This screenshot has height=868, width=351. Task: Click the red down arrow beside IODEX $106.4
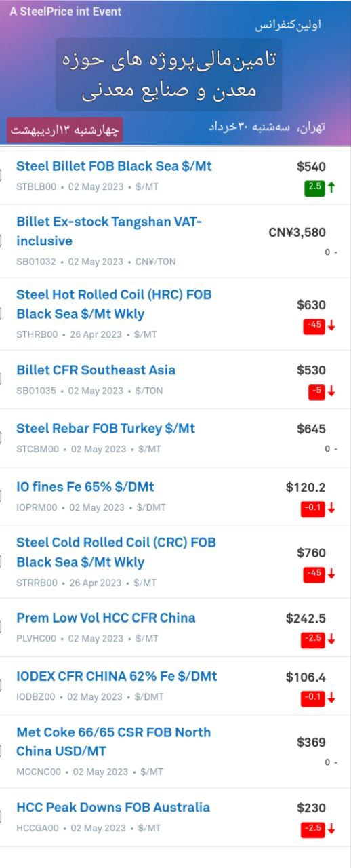331,697
